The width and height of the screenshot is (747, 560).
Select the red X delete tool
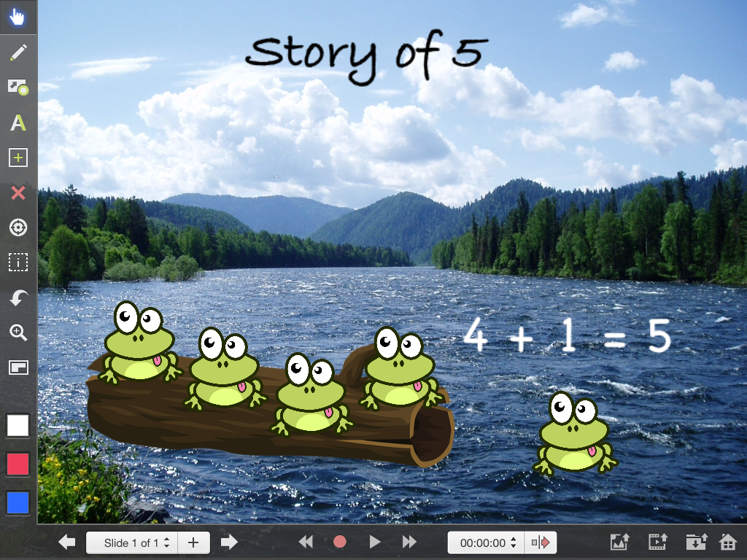tap(18, 192)
